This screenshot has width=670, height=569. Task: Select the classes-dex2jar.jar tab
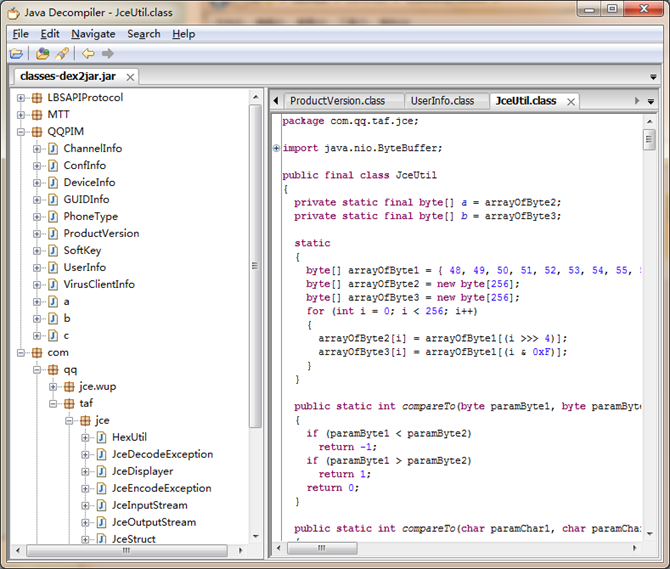[x=68, y=76]
